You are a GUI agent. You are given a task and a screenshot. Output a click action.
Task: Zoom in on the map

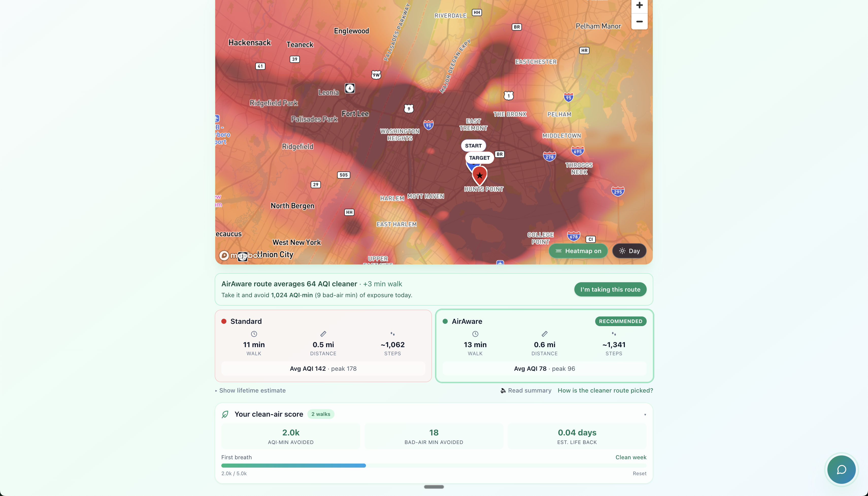click(639, 5)
